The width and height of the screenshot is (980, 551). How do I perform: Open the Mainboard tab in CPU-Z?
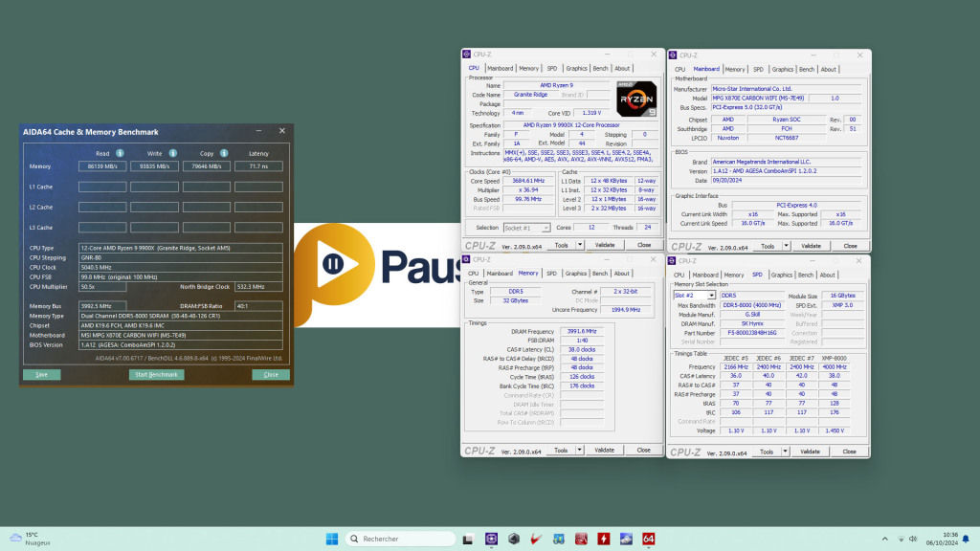501,68
